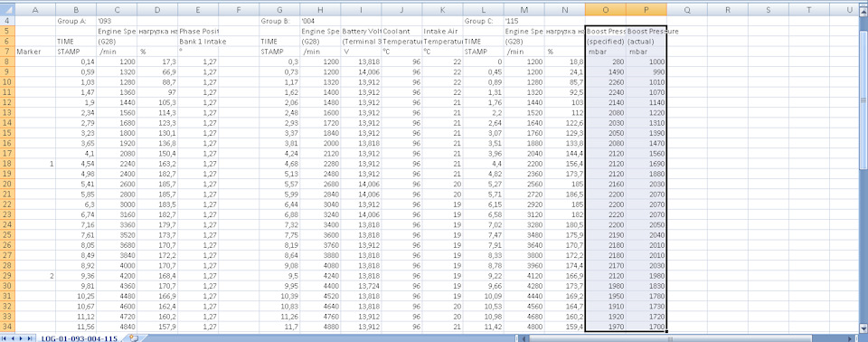Image resolution: width=868 pixels, height=342 pixels.
Task: Click the 280 specified boost pressure cell
Action: (606, 62)
